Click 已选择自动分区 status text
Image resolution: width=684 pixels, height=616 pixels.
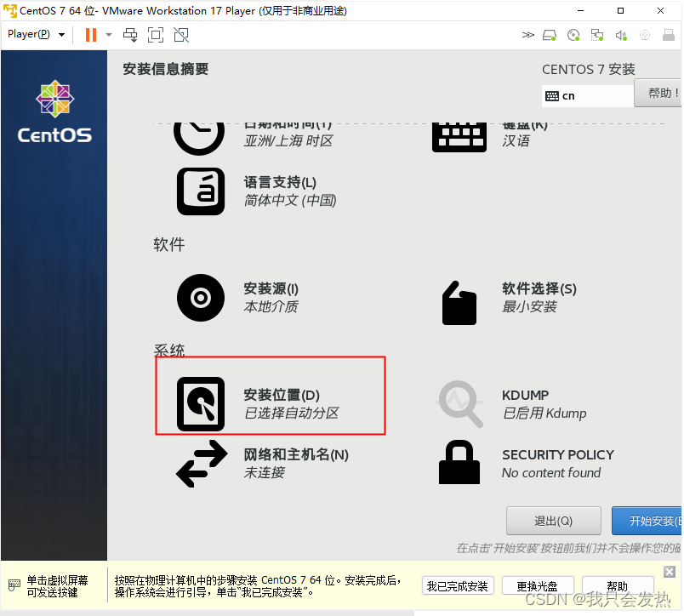[292, 413]
